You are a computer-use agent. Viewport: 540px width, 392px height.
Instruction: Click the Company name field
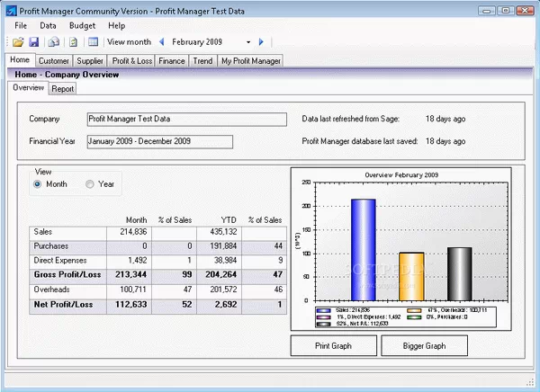point(187,120)
